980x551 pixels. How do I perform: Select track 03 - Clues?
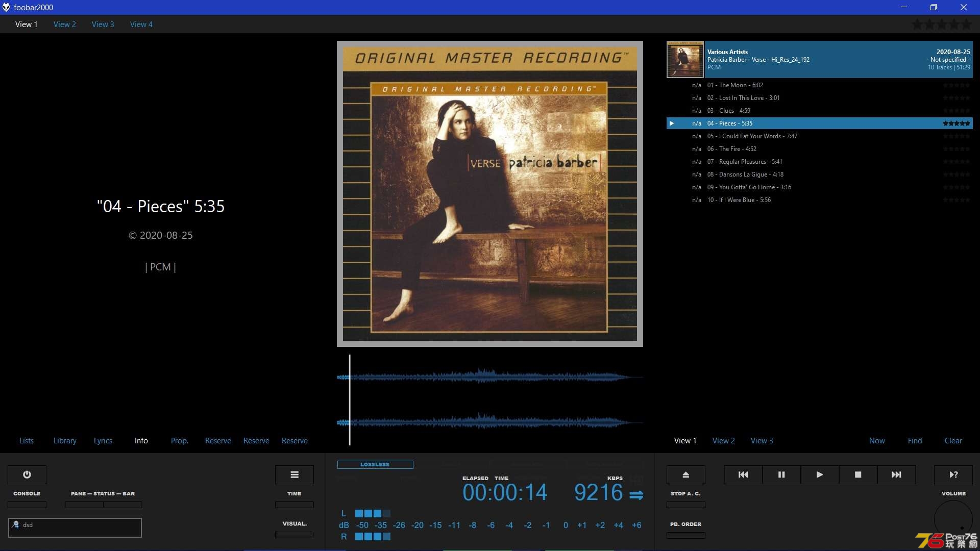820,111
